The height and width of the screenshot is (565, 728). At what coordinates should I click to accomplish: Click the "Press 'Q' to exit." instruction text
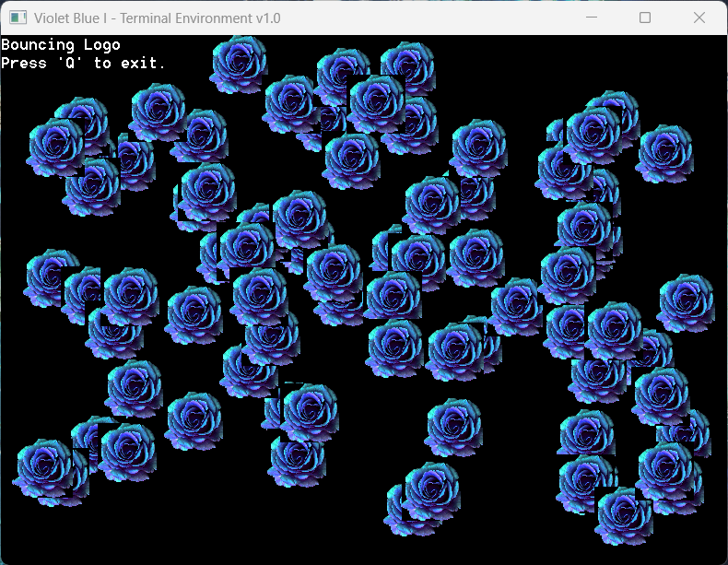point(83,63)
